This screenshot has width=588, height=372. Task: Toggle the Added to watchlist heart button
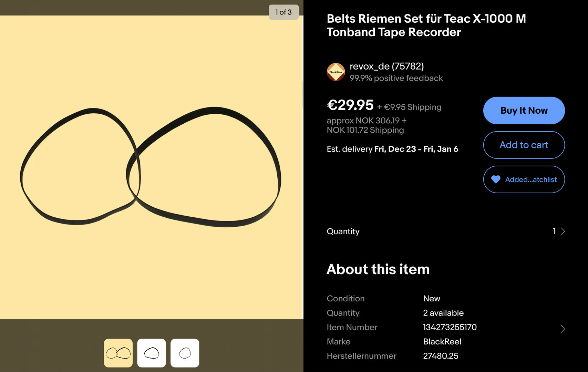coord(524,179)
